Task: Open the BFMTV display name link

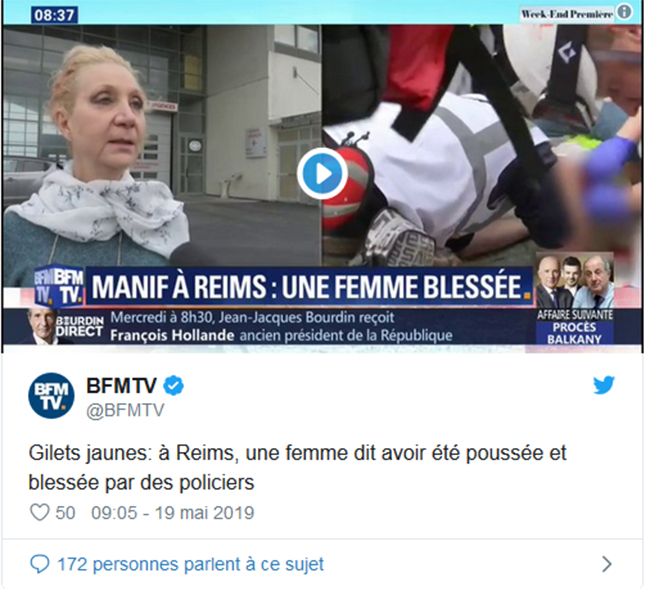Action: pos(122,387)
